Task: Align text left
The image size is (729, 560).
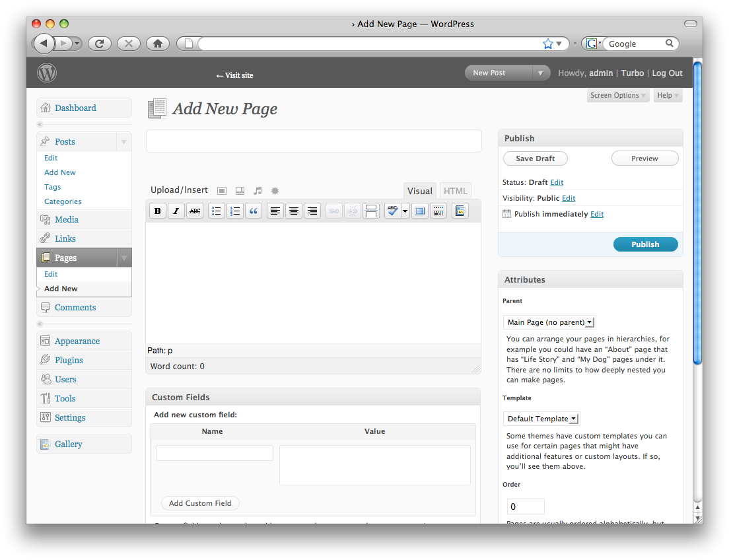Action: (275, 211)
